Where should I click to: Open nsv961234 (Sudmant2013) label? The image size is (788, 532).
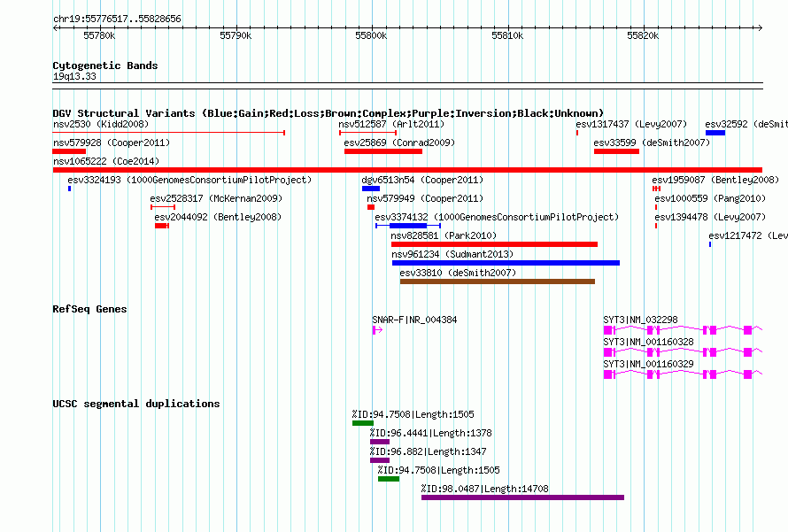pyautogui.click(x=452, y=254)
